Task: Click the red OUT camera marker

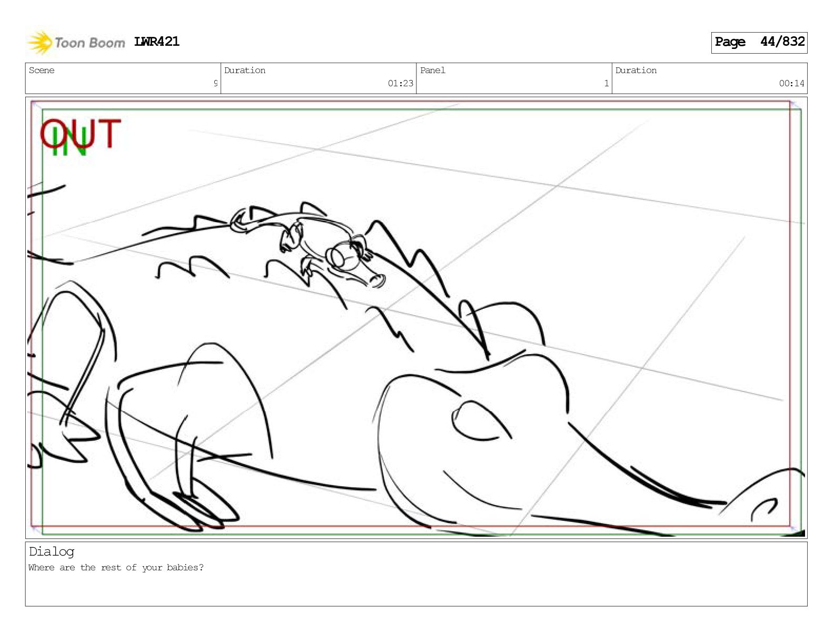Action: 81,133
